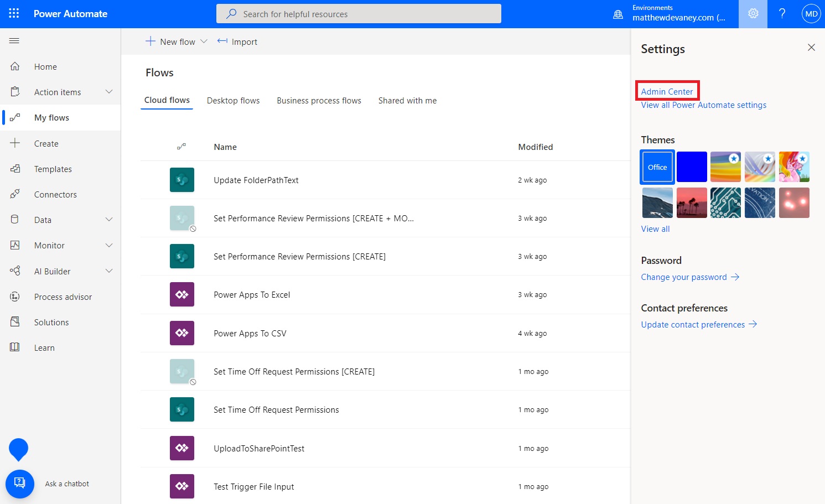Navigate to Process advisor
Image resolution: width=825 pixels, height=504 pixels.
[x=63, y=297]
